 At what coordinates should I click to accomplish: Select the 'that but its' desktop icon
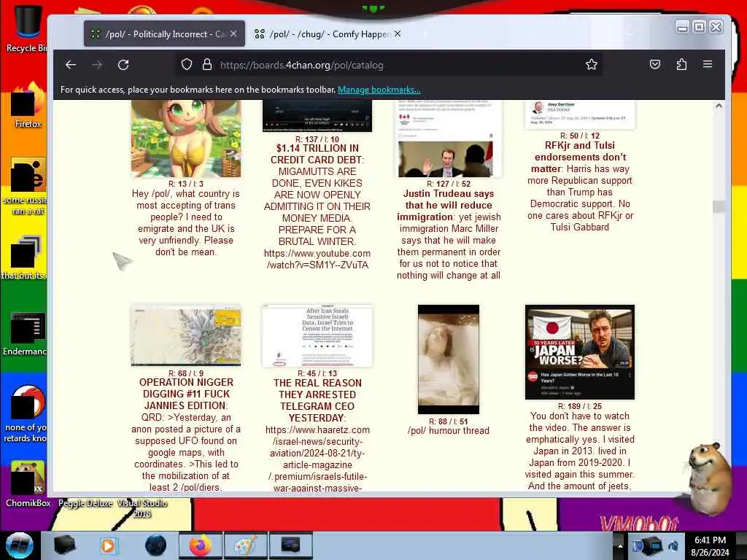[x=24, y=257]
